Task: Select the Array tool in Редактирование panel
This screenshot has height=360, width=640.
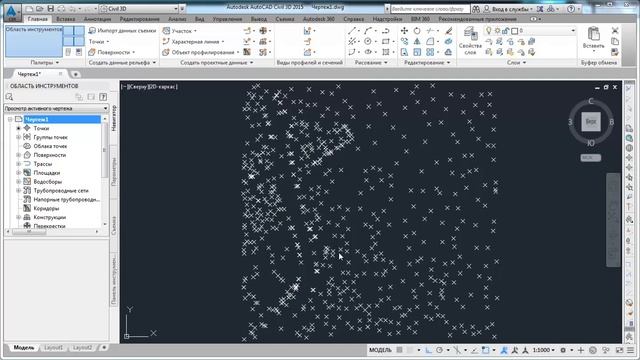Action: (430, 52)
